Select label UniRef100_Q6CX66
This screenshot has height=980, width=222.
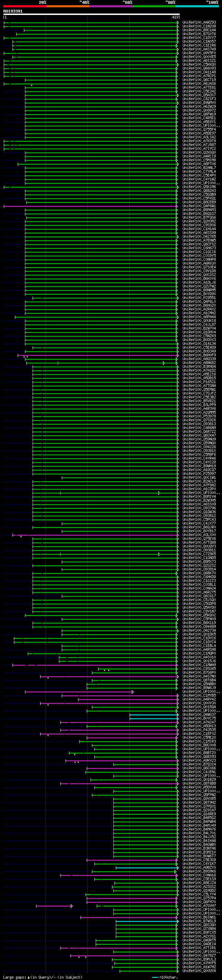pos(199,769)
